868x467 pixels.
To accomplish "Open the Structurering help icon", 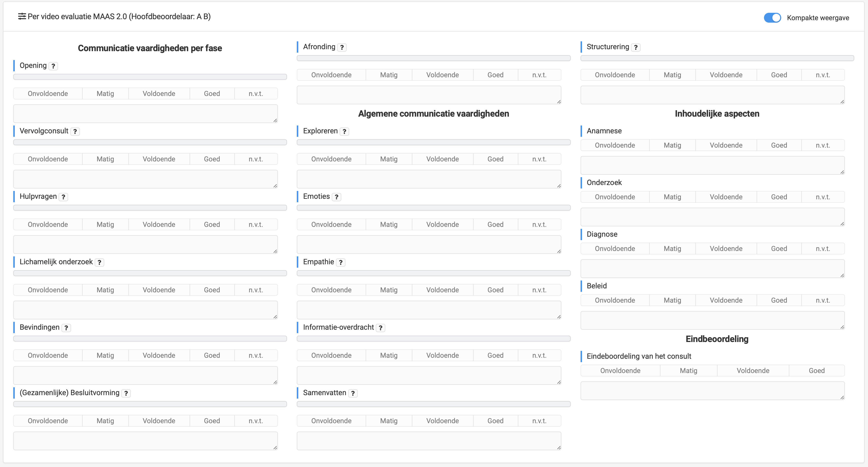I will pos(635,47).
